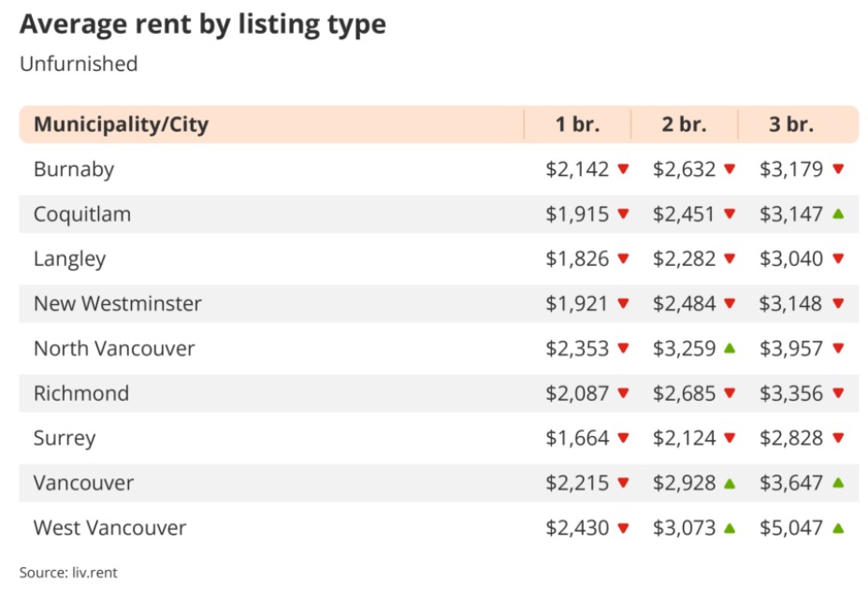Click the West Vancouver $2,430 rent value
868x600 pixels.
click(x=577, y=528)
